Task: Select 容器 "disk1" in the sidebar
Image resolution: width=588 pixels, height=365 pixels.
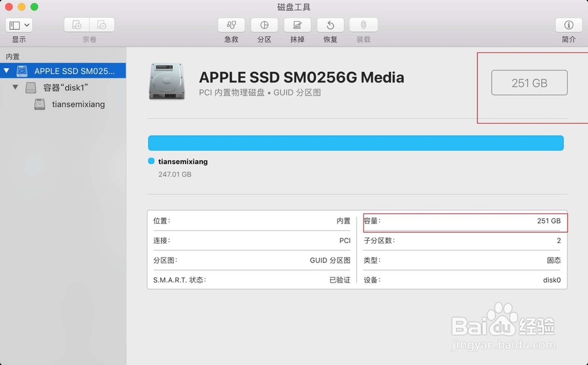Action: (65, 88)
